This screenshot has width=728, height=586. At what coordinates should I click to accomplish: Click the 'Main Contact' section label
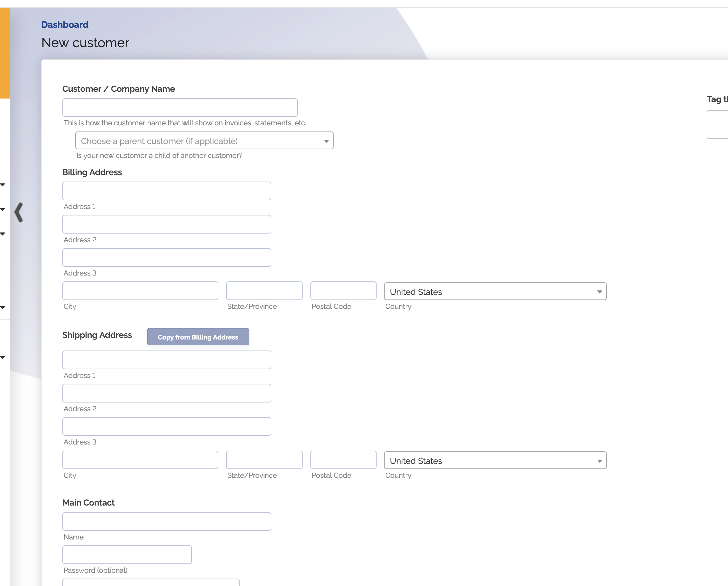88,503
